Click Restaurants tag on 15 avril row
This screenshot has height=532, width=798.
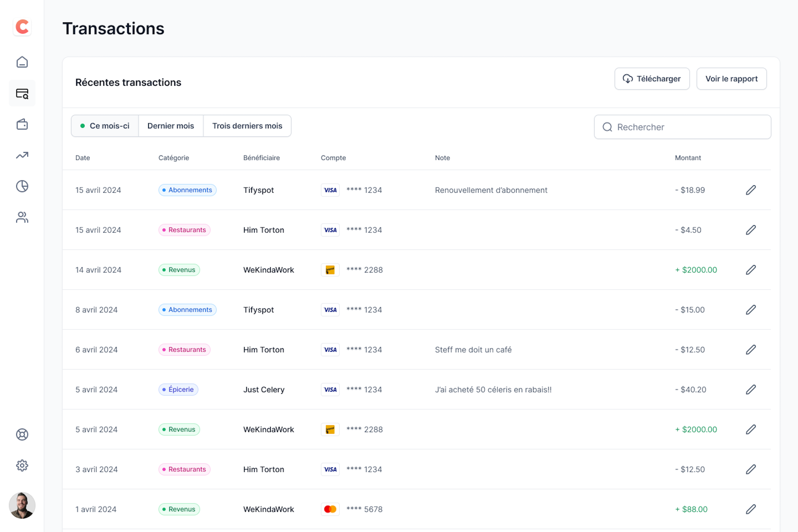(x=184, y=230)
